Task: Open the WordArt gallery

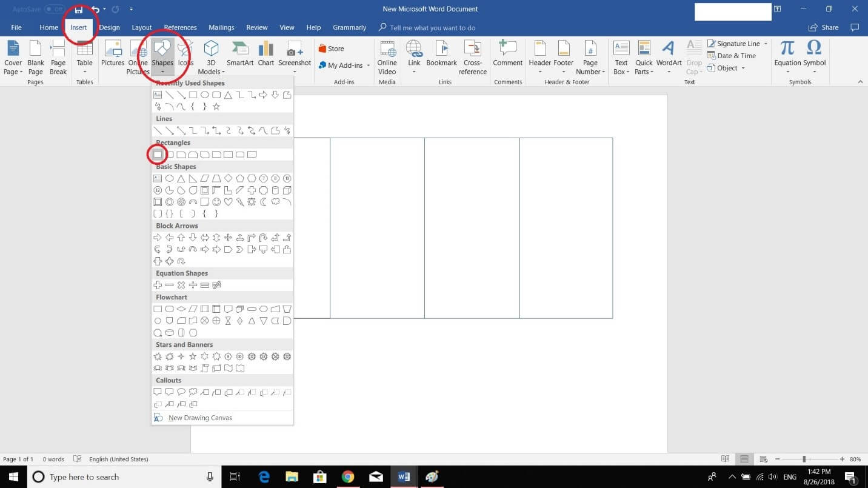Action: click(x=669, y=58)
